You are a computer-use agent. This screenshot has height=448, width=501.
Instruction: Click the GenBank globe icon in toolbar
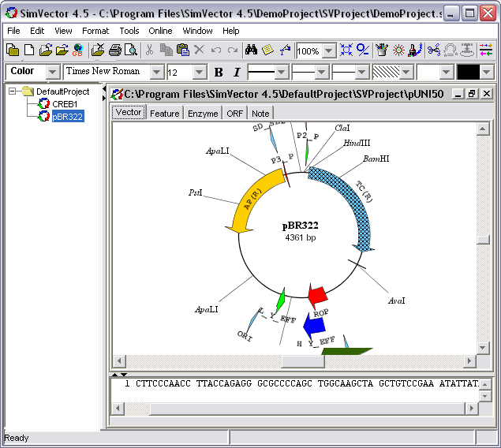point(78,50)
